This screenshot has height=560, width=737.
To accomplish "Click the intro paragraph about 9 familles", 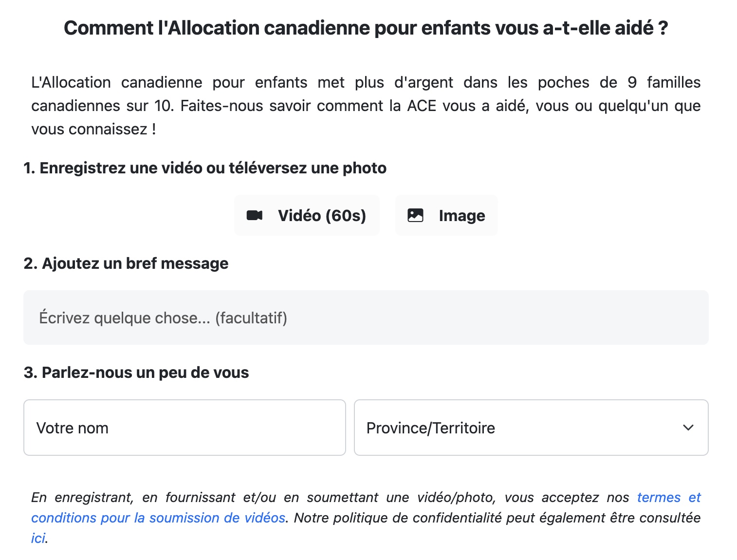I will pyautogui.click(x=366, y=106).
